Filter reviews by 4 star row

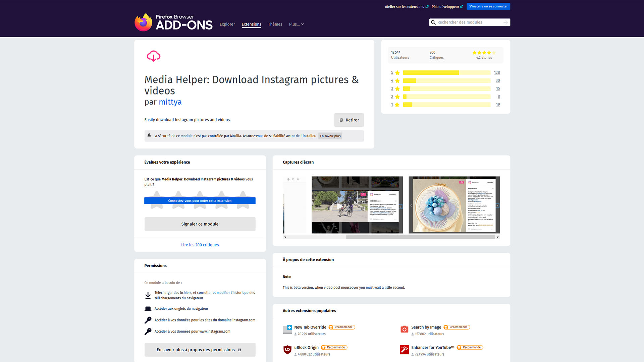(445, 81)
